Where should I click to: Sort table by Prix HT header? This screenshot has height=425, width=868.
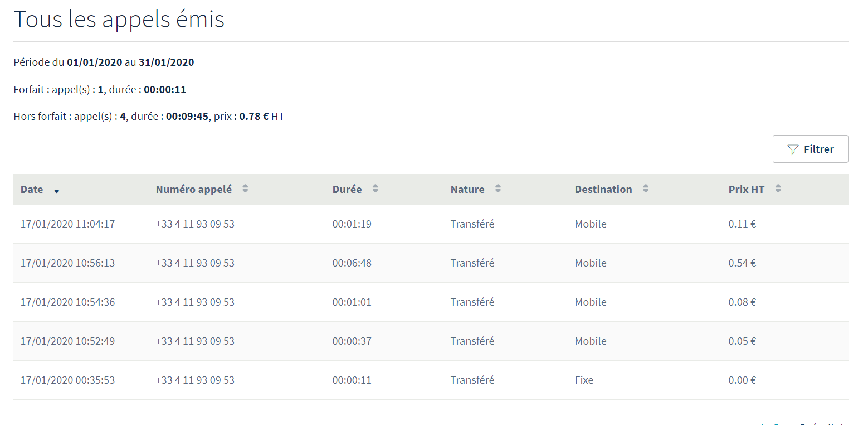746,189
